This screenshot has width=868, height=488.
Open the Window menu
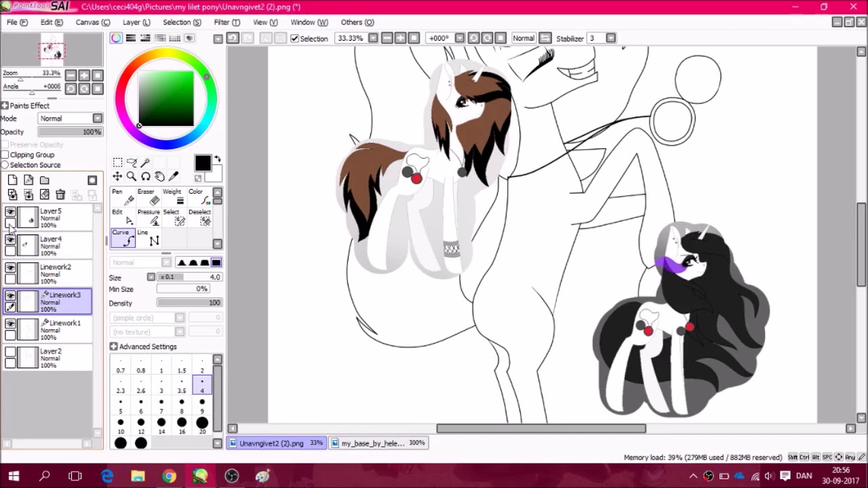click(x=309, y=22)
